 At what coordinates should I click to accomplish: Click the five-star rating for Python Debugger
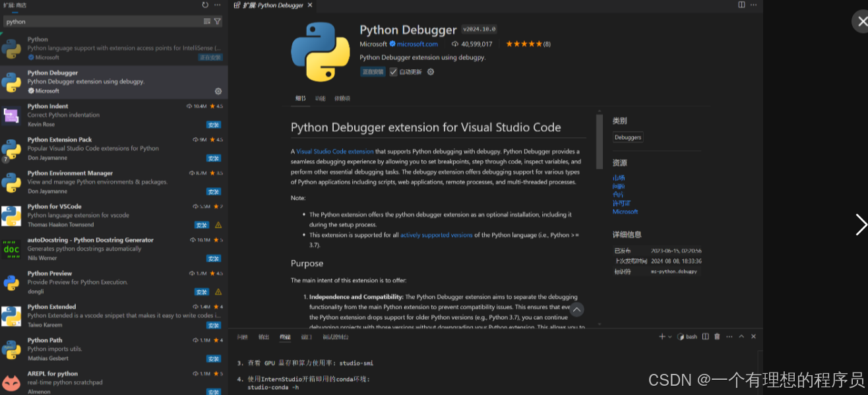[x=524, y=44]
